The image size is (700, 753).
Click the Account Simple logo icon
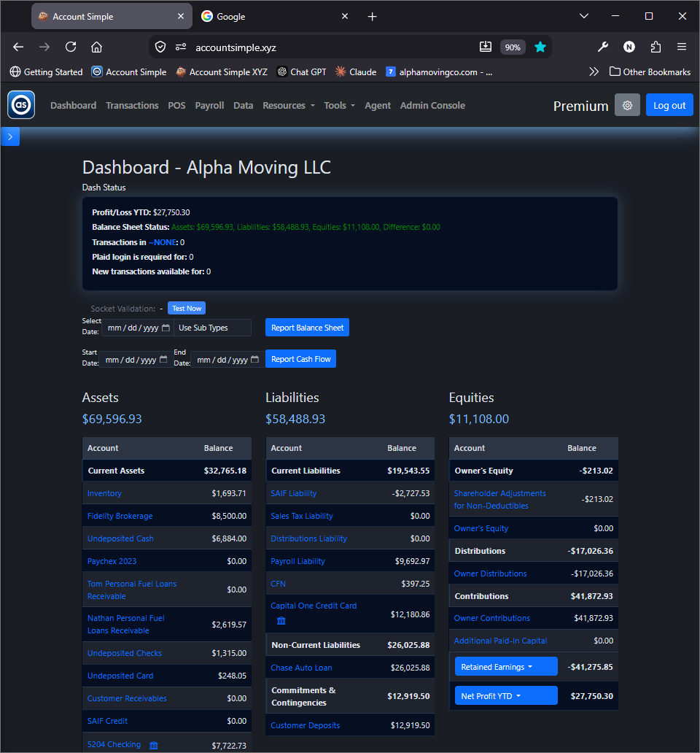(21, 104)
